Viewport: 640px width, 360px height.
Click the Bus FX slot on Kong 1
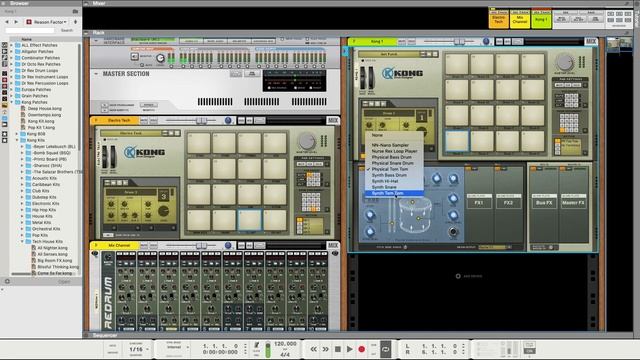coord(544,202)
